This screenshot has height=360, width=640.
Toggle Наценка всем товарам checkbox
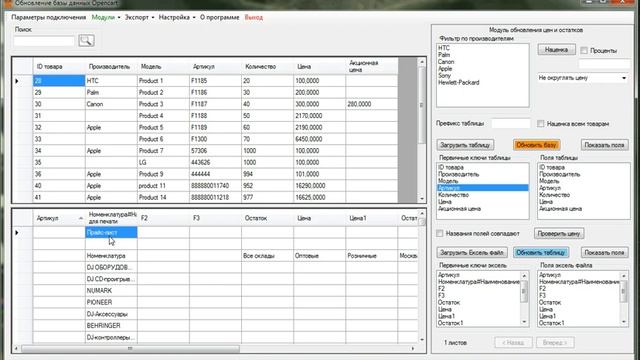point(540,124)
